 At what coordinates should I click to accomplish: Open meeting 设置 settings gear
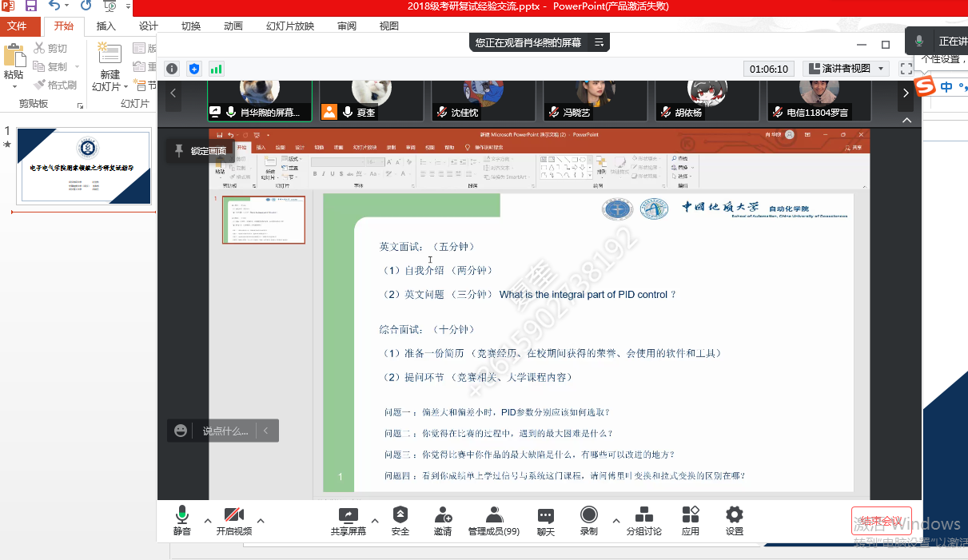(x=734, y=521)
